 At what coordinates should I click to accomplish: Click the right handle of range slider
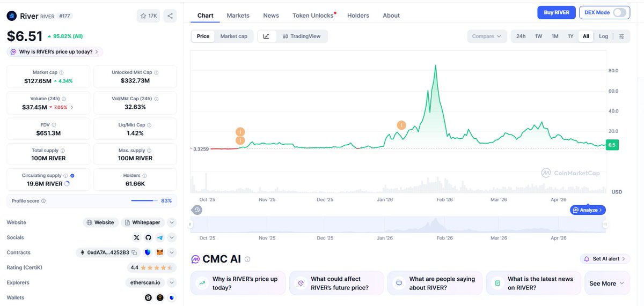[x=605, y=225]
